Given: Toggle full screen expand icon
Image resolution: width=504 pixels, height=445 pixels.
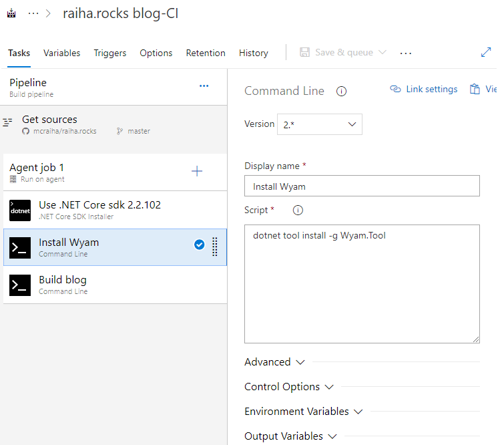Looking at the screenshot, I should [486, 52].
